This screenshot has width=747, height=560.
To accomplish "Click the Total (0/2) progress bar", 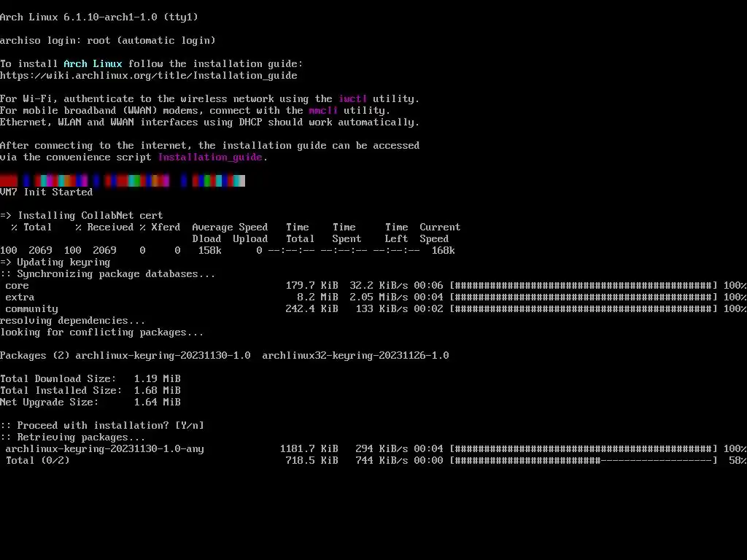I will point(584,461).
